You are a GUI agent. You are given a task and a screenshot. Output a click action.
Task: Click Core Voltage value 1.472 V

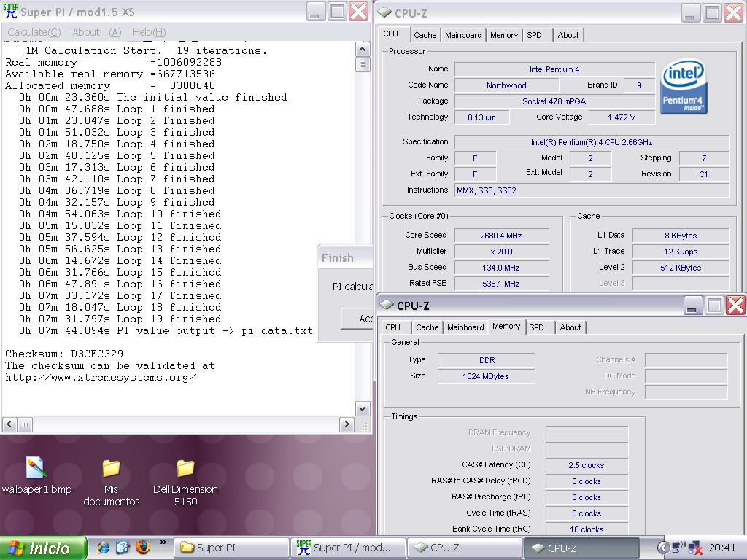click(622, 117)
